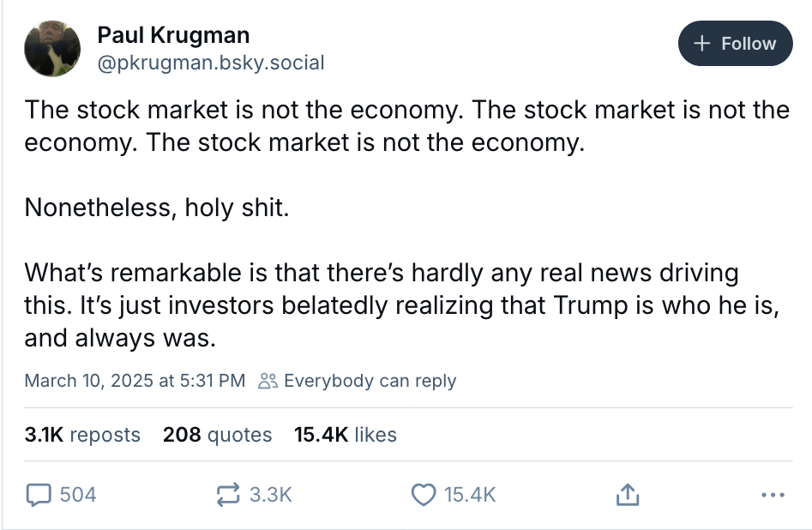Click the 15.4K count beside the heart
Viewport: 812px width, 530px height.
coord(470,495)
